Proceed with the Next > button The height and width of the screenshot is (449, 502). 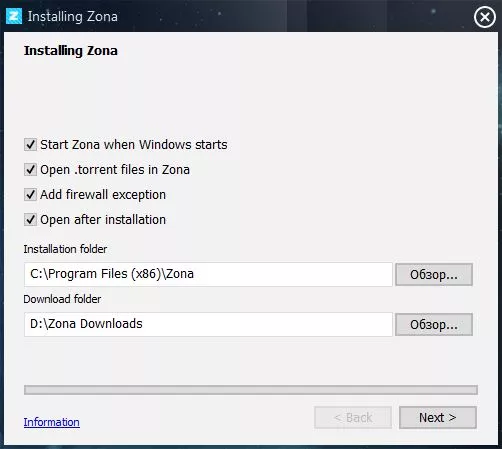[x=438, y=417]
